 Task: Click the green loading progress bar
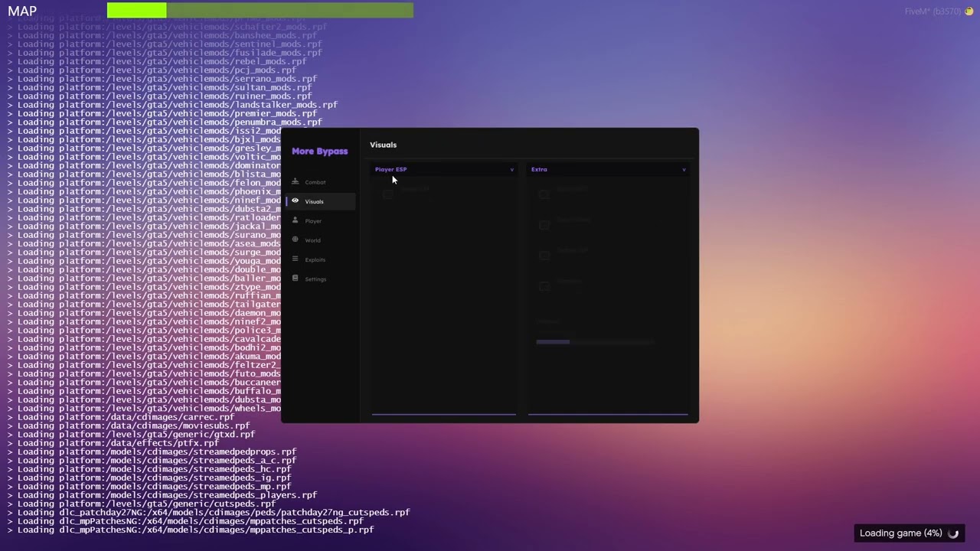260,10
